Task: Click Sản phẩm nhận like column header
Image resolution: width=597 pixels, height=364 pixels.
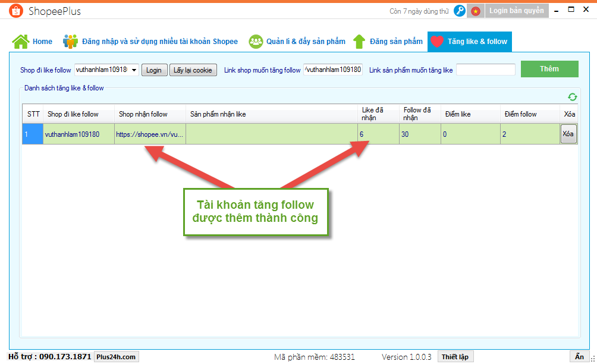Action: click(x=272, y=114)
